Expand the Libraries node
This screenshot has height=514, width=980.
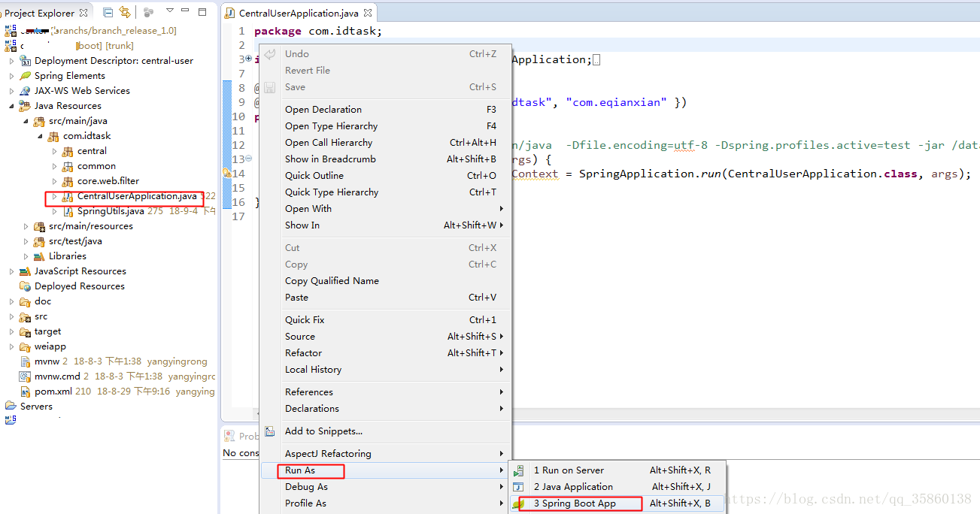click(x=26, y=256)
